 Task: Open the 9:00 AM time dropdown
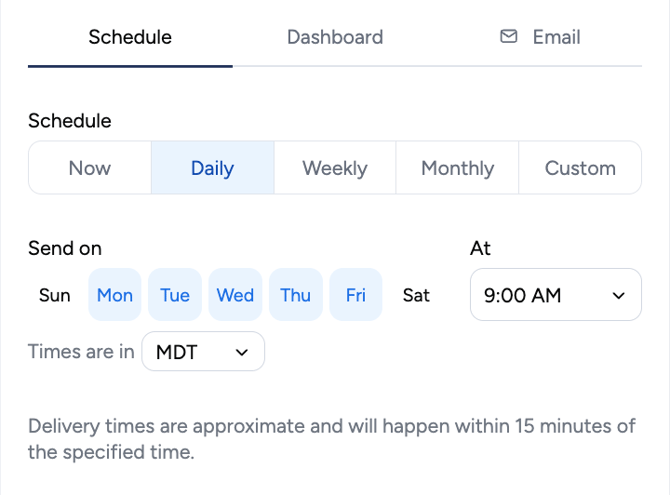coord(555,295)
